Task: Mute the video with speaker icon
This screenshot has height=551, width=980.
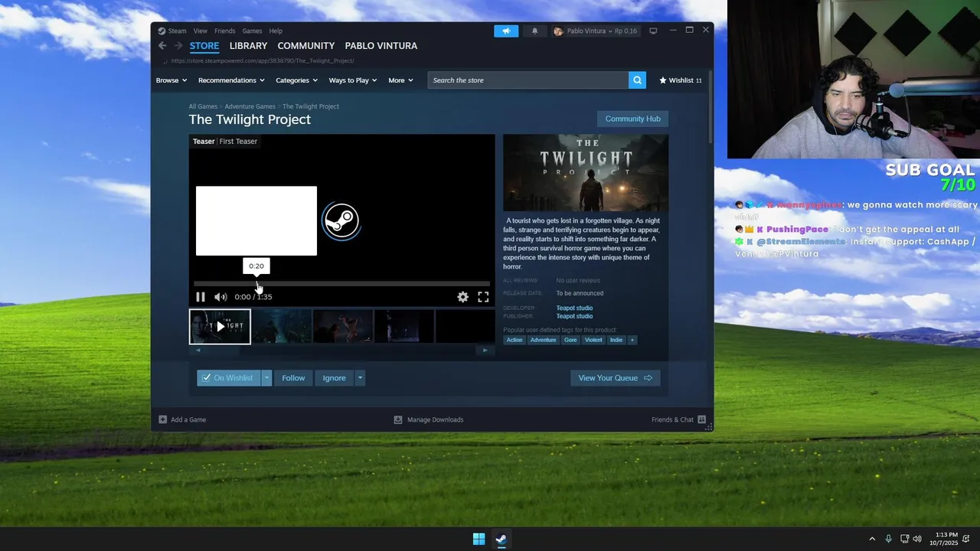Action: (x=220, y=297)
